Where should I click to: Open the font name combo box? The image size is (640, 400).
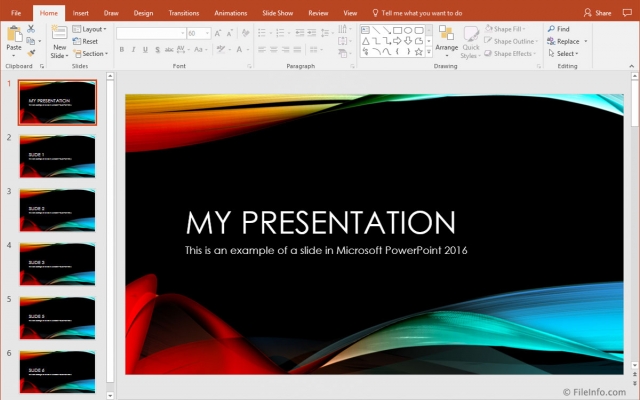(151, 33)
